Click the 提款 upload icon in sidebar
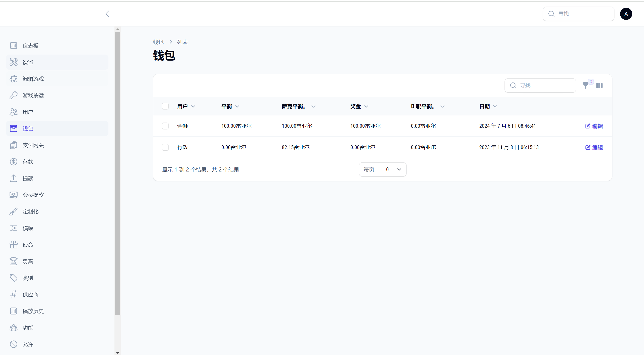Screen dimensions: 644x355 tap(14, 178)
